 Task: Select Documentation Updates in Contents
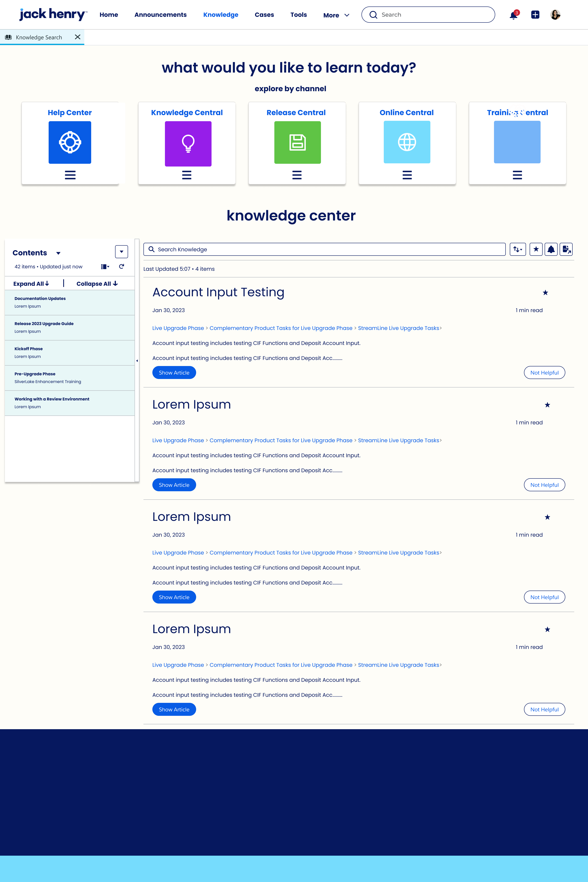[x=70, y=303]
